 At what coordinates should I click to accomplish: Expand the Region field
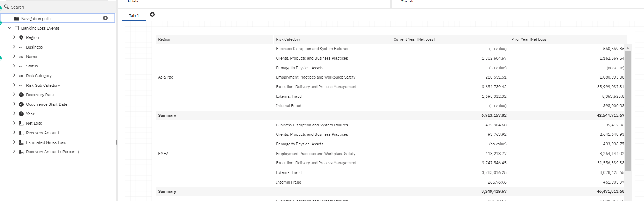pos(14,37)
